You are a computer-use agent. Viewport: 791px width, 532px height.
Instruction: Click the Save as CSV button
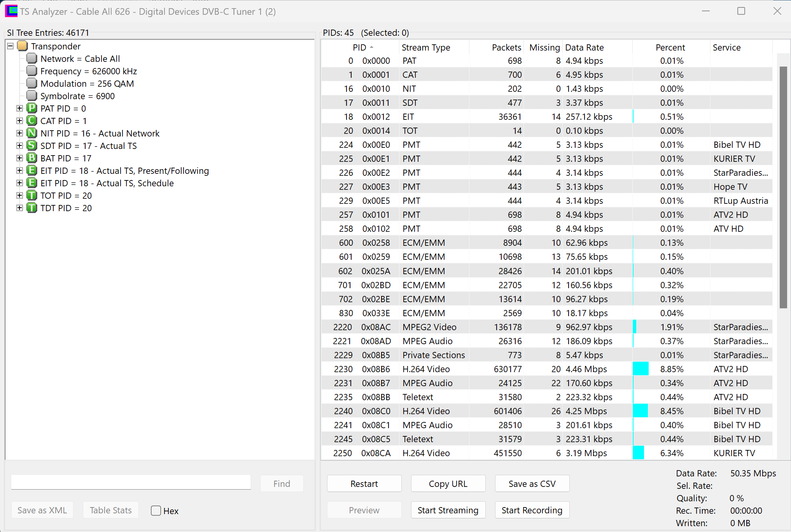pos(532,483)
